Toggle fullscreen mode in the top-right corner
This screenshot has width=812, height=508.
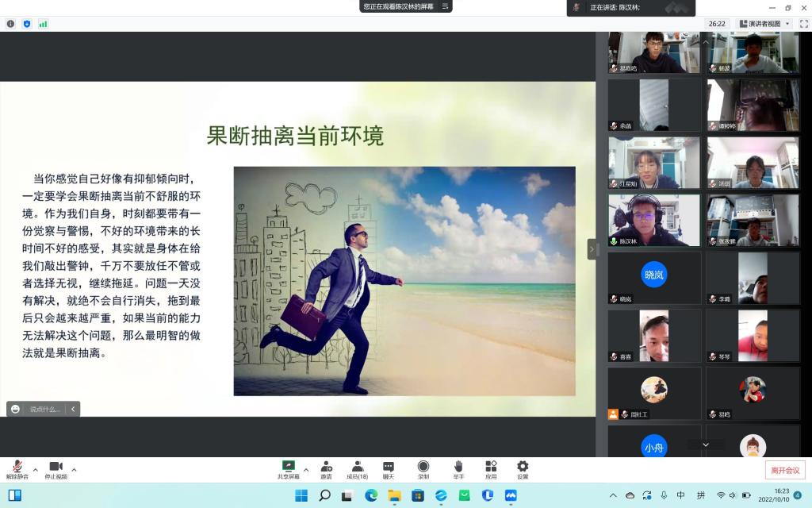click(803, 24)
